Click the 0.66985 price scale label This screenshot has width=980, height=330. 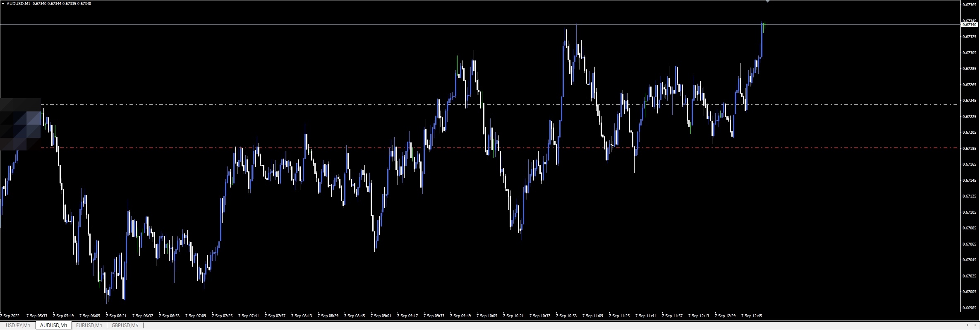click(x=969, y=308)
